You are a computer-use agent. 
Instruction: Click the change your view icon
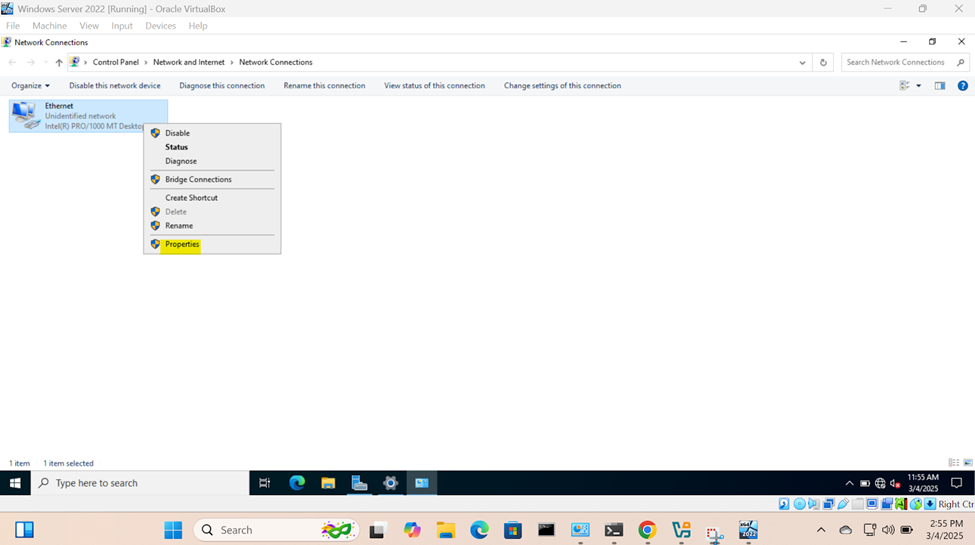coord(905,86)
